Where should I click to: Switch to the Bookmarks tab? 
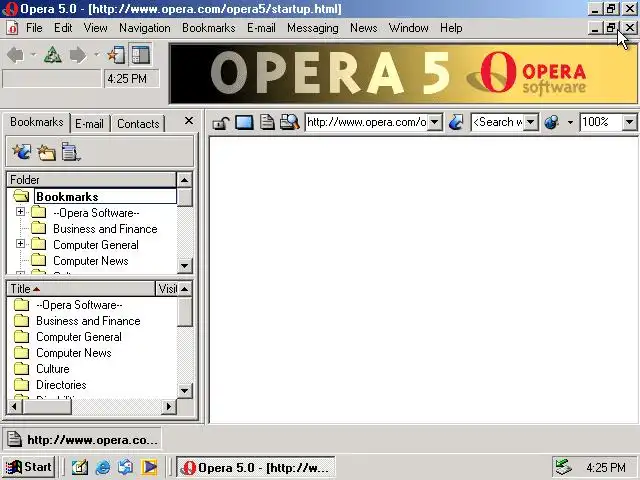point(37,122)
